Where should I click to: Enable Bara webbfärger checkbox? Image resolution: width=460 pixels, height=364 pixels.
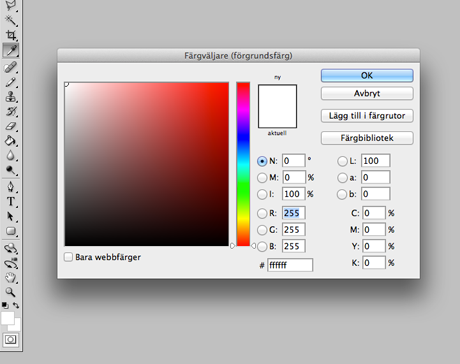(x=68, y=257)
